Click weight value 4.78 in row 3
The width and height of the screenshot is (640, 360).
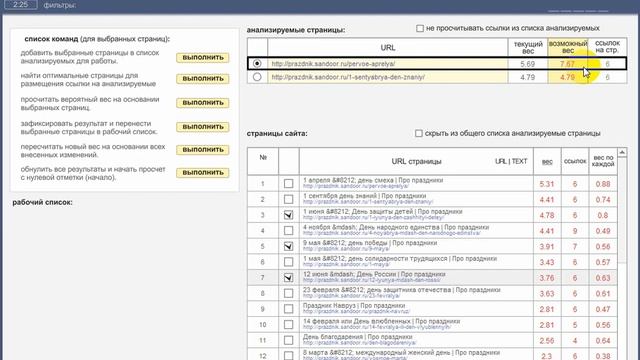click(547, 216)
